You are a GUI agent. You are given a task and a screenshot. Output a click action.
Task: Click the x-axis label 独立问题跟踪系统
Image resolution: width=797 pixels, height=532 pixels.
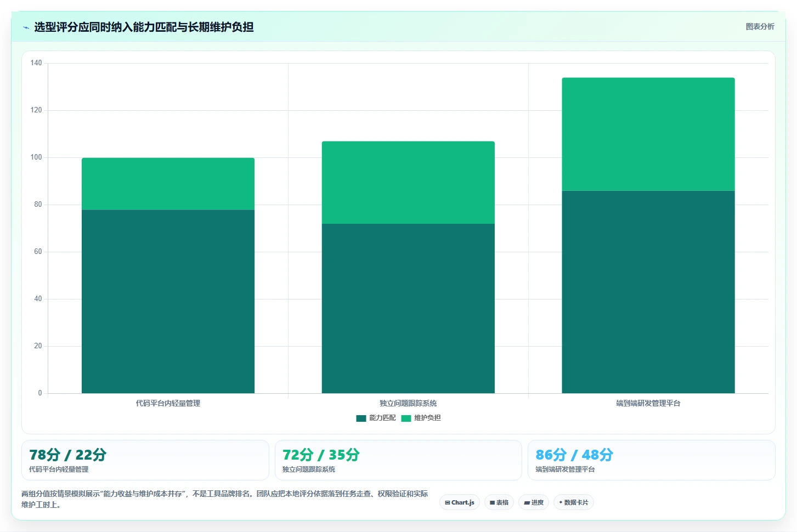click(408, 403)
